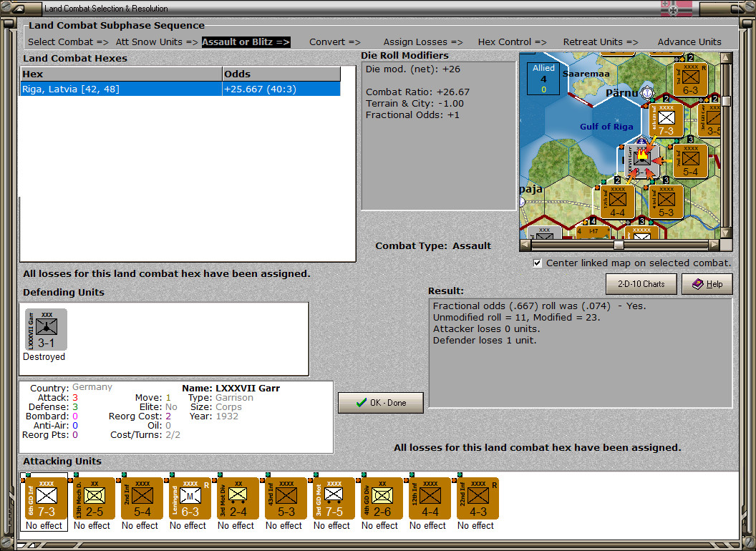Choose 22nd Inf 4-3 attacking unit
The image size is (756, 551).
coord(478,498)
